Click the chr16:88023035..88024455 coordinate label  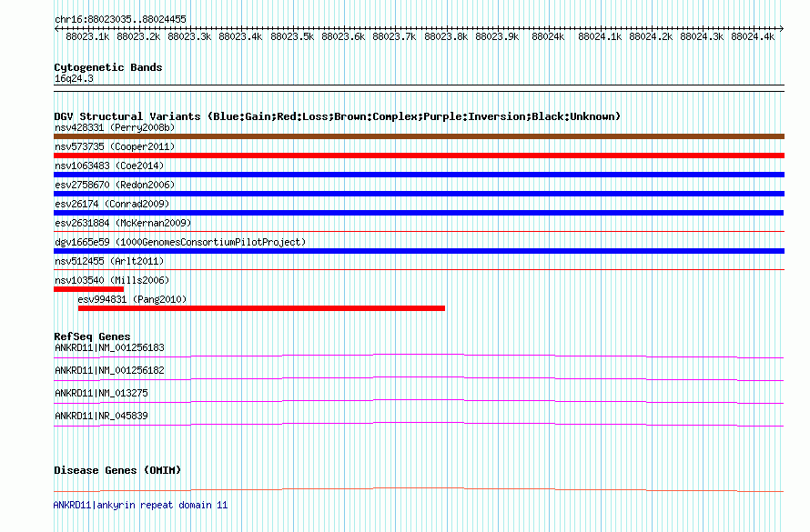click(x=120, y=20)
